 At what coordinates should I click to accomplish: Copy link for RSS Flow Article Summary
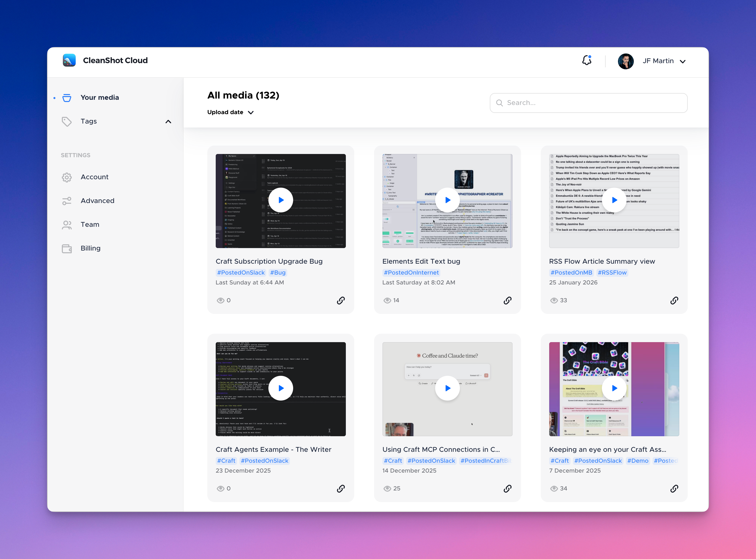pos(674,301)
